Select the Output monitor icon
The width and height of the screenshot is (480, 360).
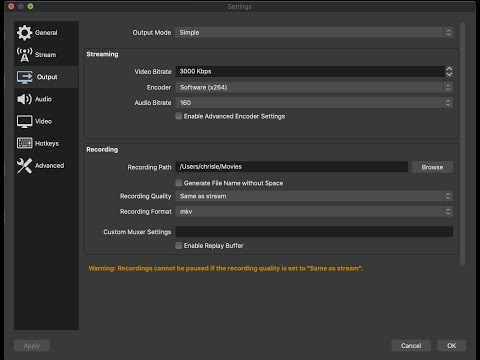(25, 77)
